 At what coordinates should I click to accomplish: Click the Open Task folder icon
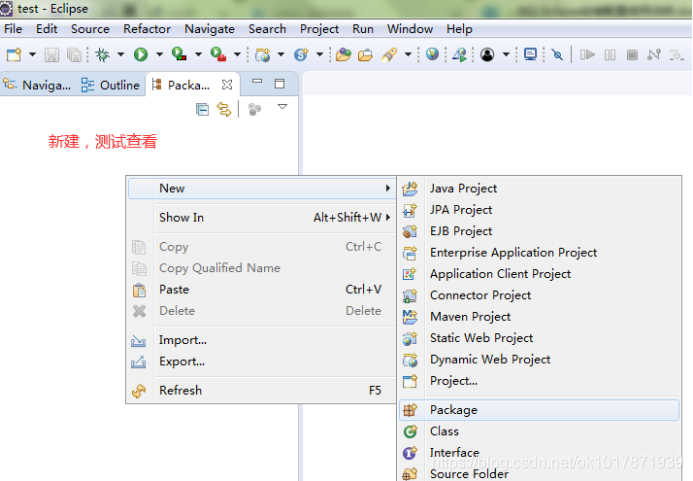click(x=365, y=55)
